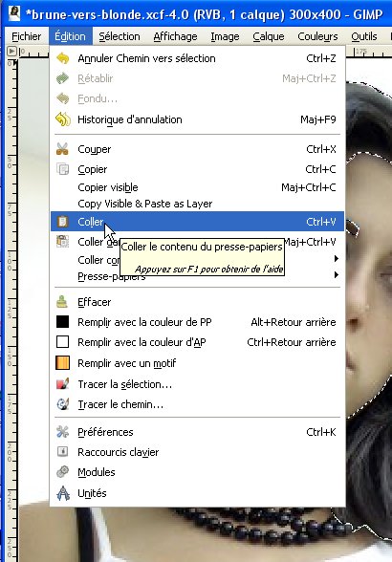Open Raccourcis clavier entry
Screen dimensions: 392x562
pyautogui.click(x=198, y=451)
